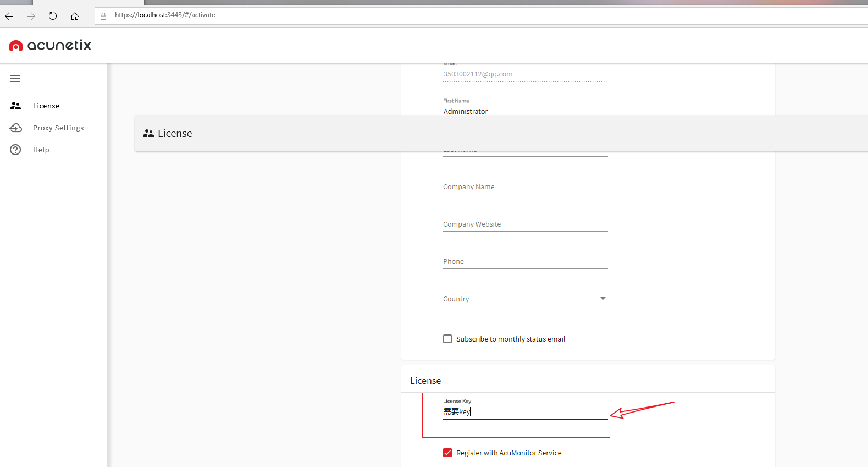The height and width of the screenshot is (467, 868).
Task: Click the Phone input field
Action: point(525,262)
